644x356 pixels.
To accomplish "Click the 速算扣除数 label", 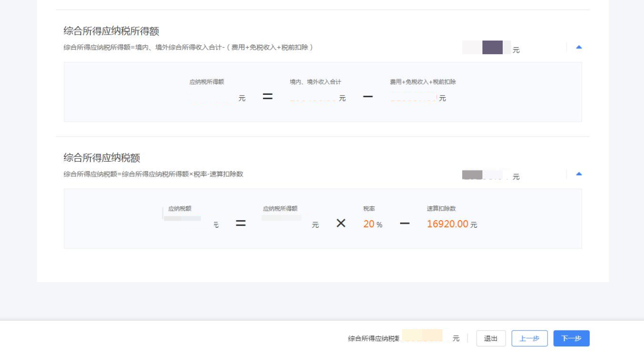I will pyautogui.click(x=441, y=209).
